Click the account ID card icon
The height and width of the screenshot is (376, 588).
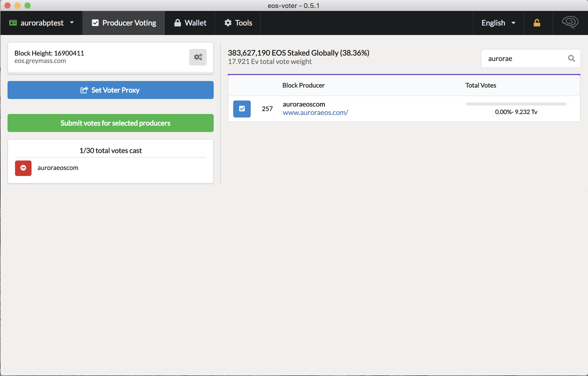[13, 23]
